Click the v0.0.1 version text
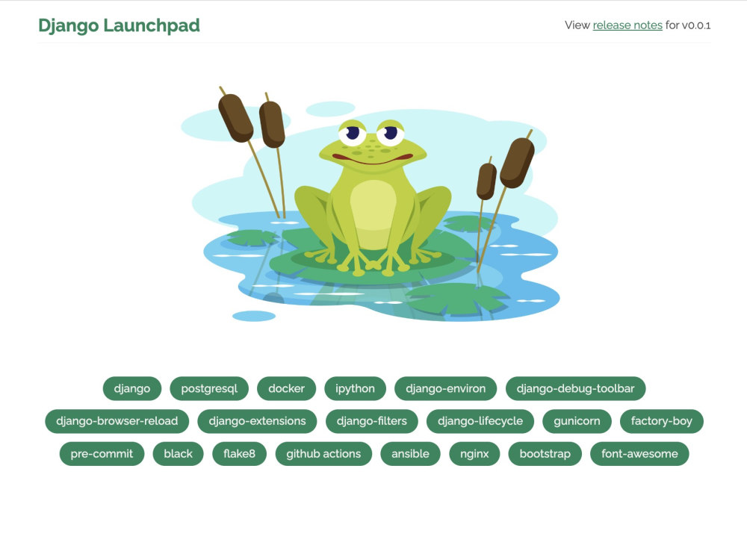This screenshot has height=560, width=747. coord(696,25)
